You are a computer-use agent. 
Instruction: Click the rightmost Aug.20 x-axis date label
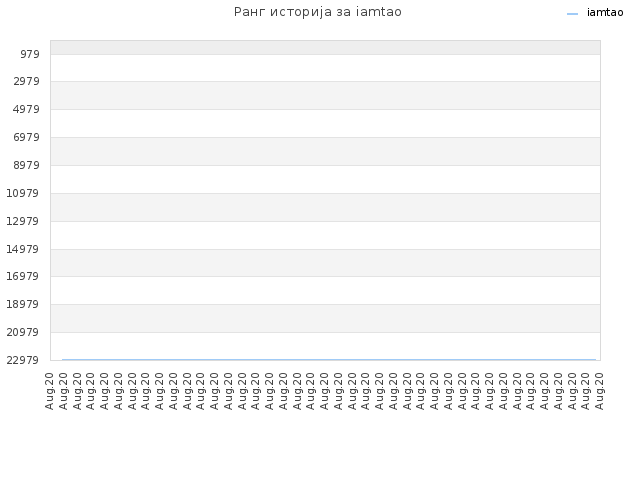(599, 391)
